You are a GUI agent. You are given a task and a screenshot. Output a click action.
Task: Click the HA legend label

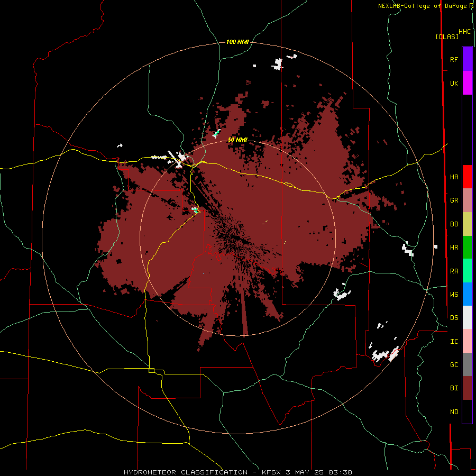point(454,177)
